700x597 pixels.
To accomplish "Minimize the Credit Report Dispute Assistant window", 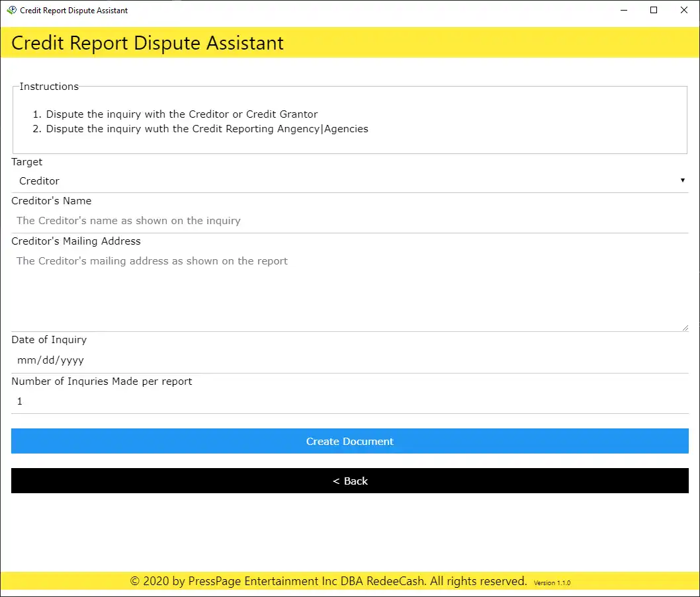I will coord(624,10).
